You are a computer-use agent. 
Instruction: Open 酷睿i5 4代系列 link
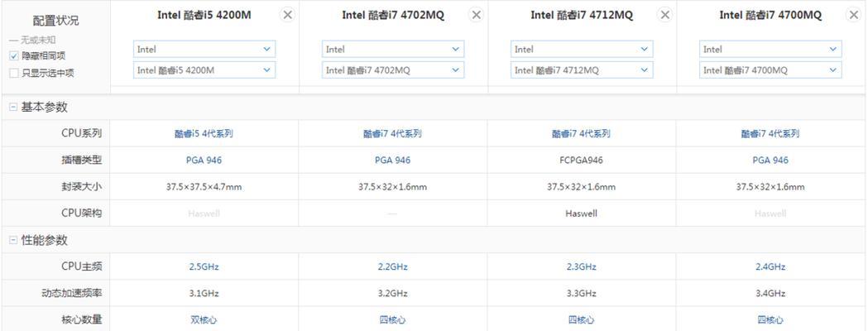[204, 133]
